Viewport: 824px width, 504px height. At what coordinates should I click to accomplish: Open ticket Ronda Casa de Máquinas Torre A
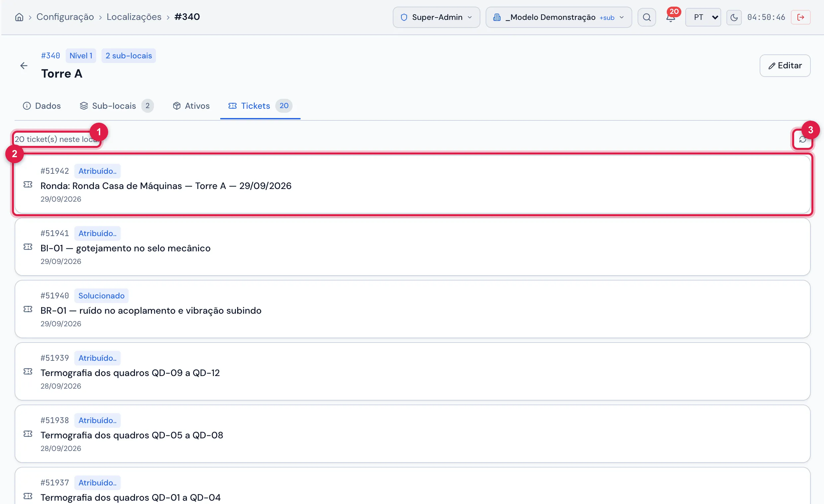(412, 184)
